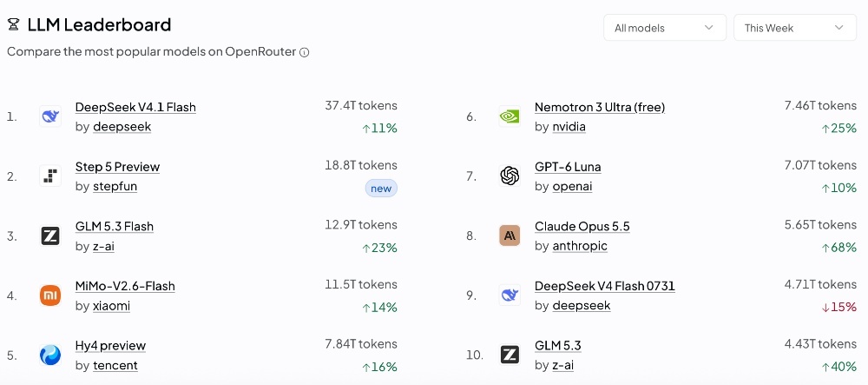Screen dimensions: 868x385
Task: Click the 15% decrease figure for DeepSeek V4 Flash 0731
Action: pos(839,308)
